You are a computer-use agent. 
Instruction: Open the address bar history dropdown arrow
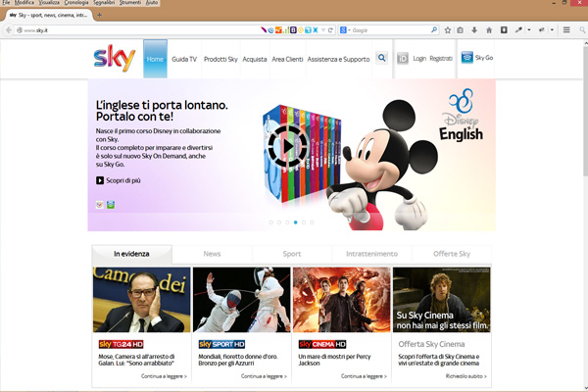[x=323, y=30]
